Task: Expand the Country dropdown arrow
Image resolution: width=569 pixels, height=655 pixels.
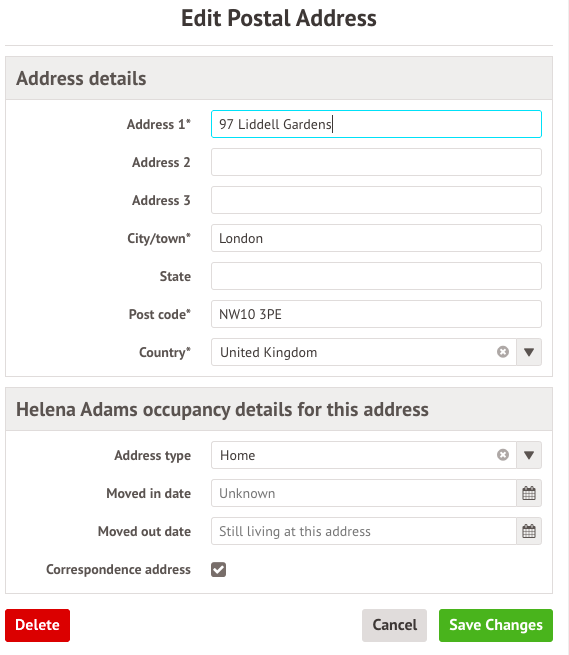Action: pos(529,352)
